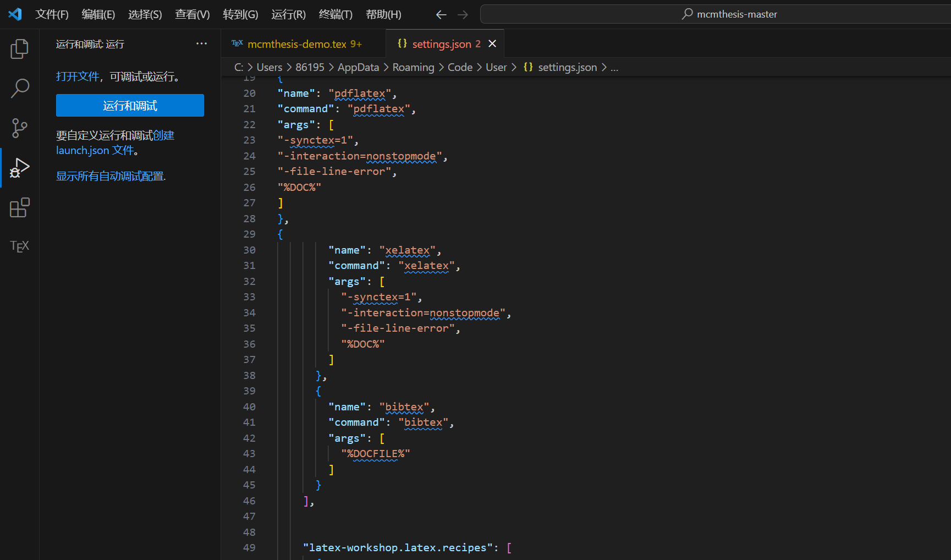Click C: in the breadcrumb path
This screenshot has height=560, width=951.
239,67
